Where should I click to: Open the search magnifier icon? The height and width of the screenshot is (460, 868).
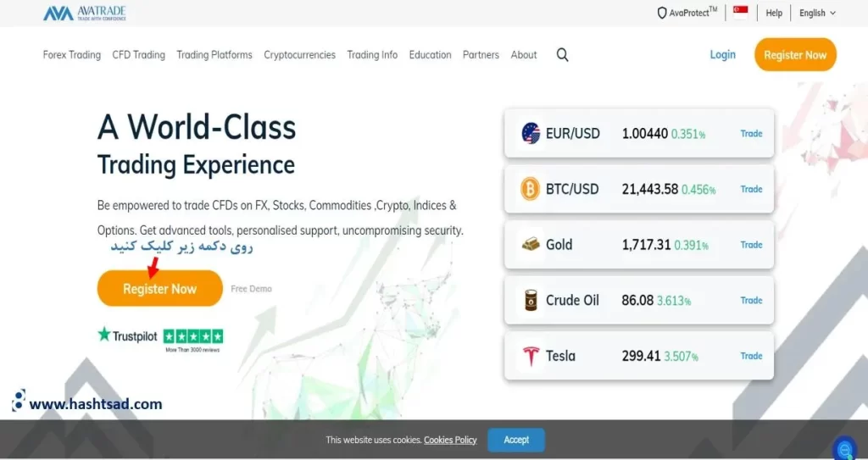coord(563,55)
